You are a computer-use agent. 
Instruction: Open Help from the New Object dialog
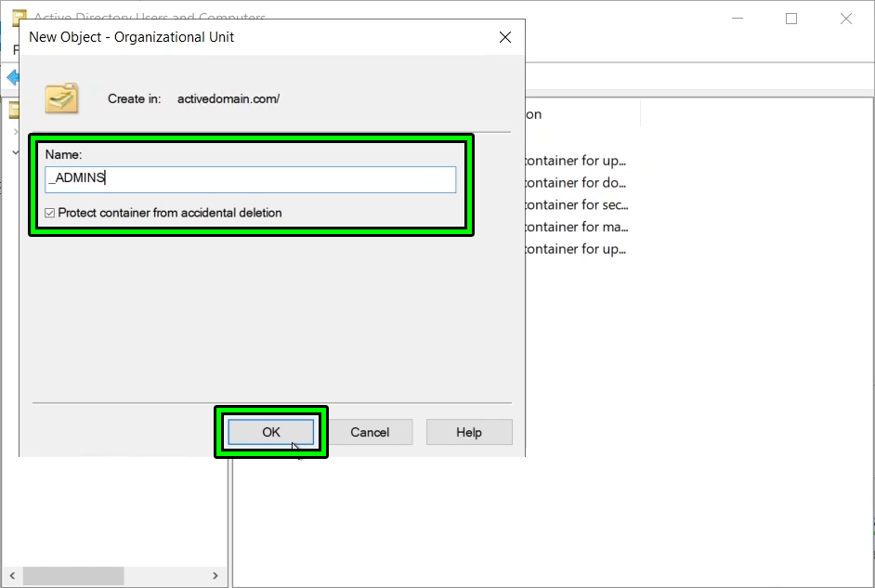[469, 432]
